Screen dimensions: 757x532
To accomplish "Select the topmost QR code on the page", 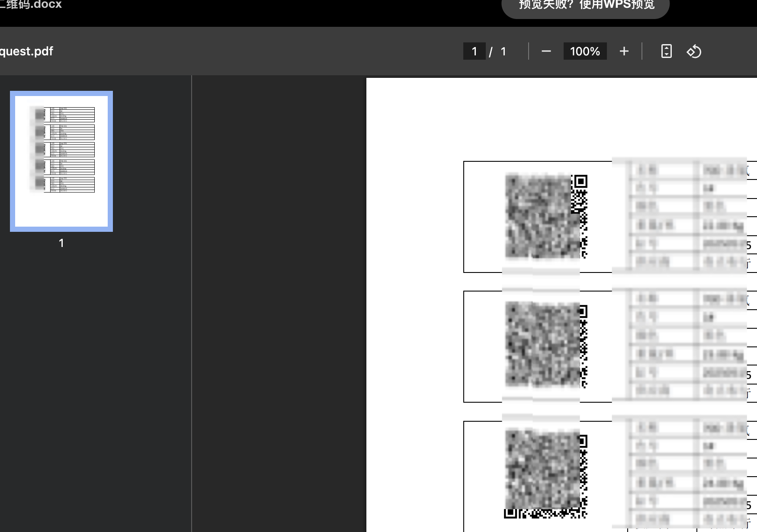I will pyautogui.click(x=546, y=217).
